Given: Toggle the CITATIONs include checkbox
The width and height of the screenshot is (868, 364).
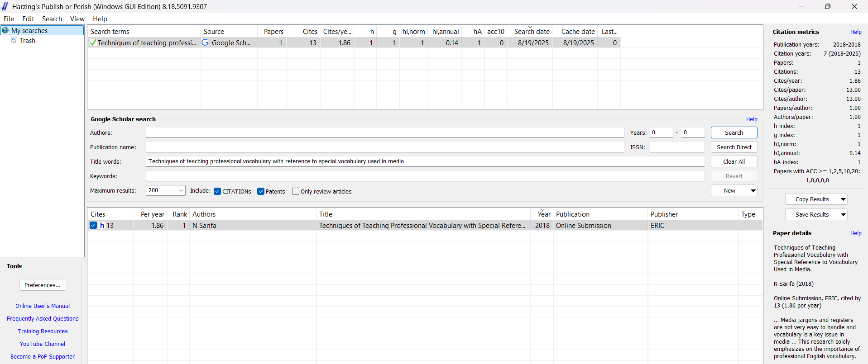Looking at the screenshot, I should (217, 191).
